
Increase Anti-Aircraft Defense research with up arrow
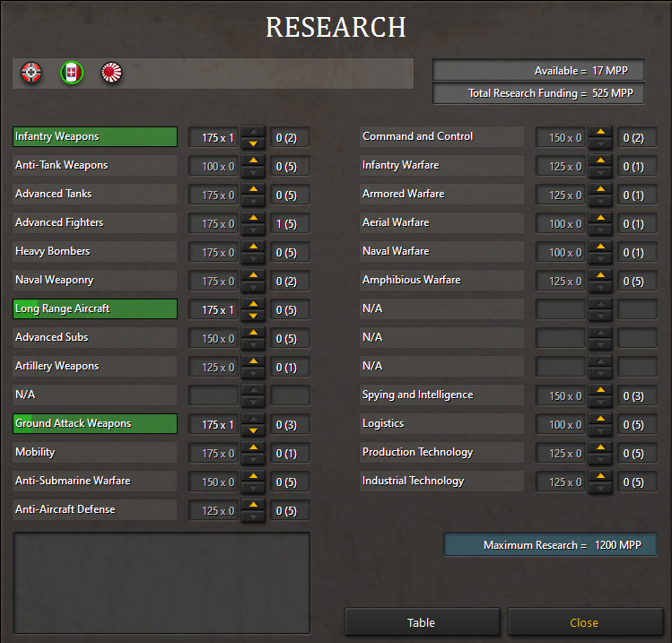[253, 505]
